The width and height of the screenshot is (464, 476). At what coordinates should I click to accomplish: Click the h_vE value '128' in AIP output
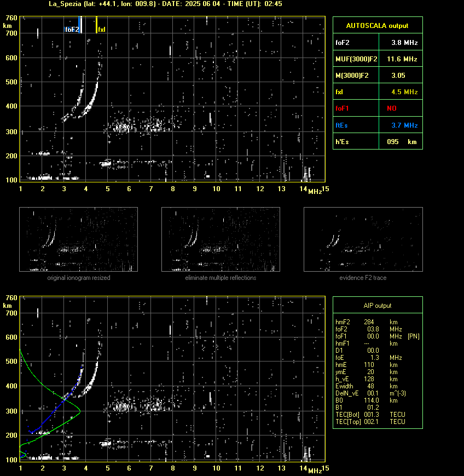pos(369,379)
